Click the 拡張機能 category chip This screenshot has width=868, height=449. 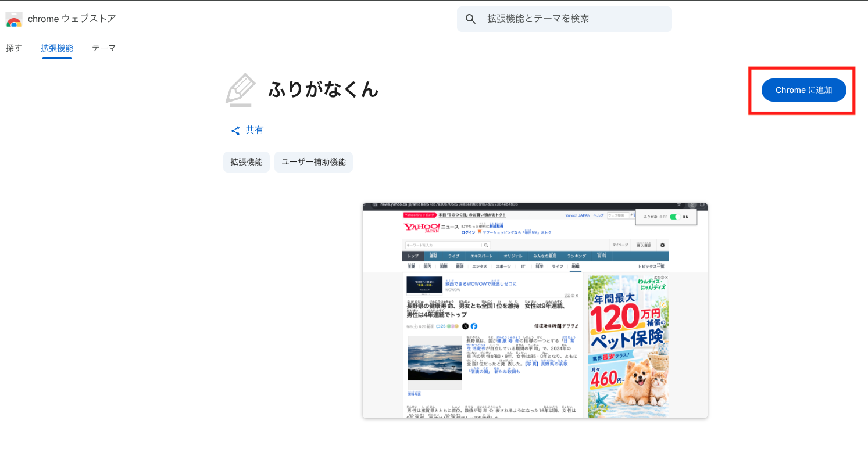click(x=247, y=162)
